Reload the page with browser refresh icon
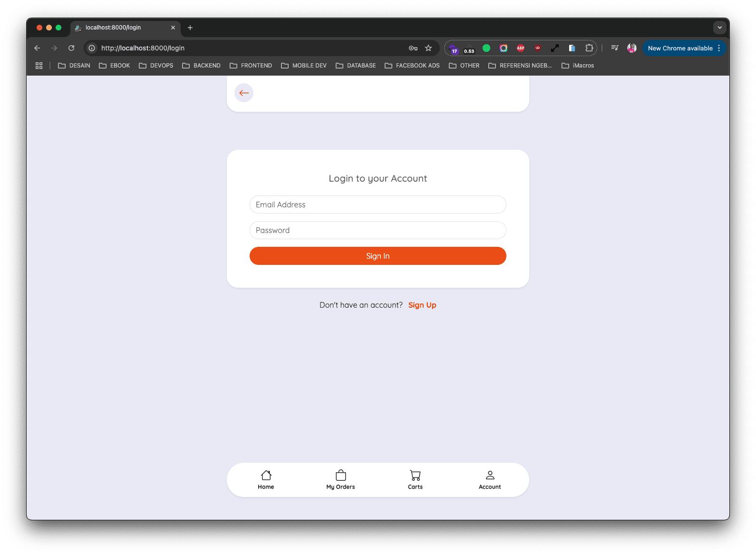The width and height of the screenshot is (756, 555). [x=71, y=48]
